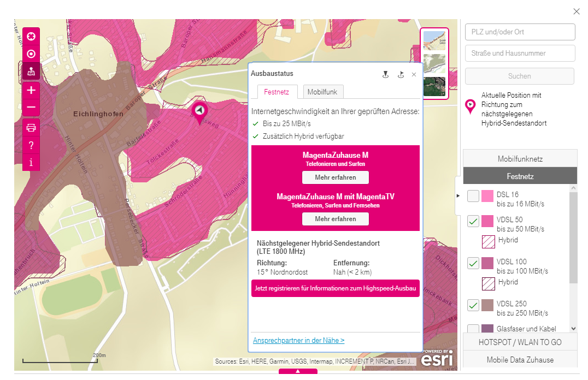Select the terrain basemap thumbnail
The height and width of the screenshot is (380, 588).
click(434, 63)
